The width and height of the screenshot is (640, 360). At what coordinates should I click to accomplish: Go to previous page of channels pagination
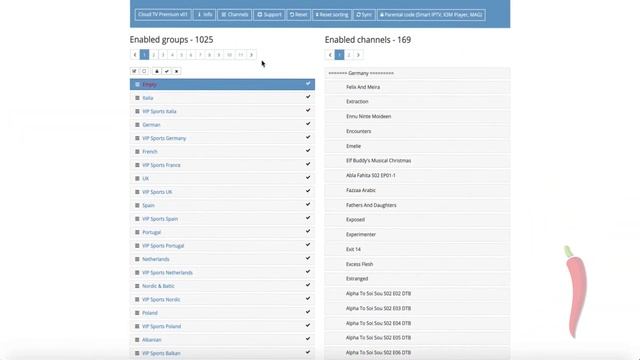click(x=330, y=55)
